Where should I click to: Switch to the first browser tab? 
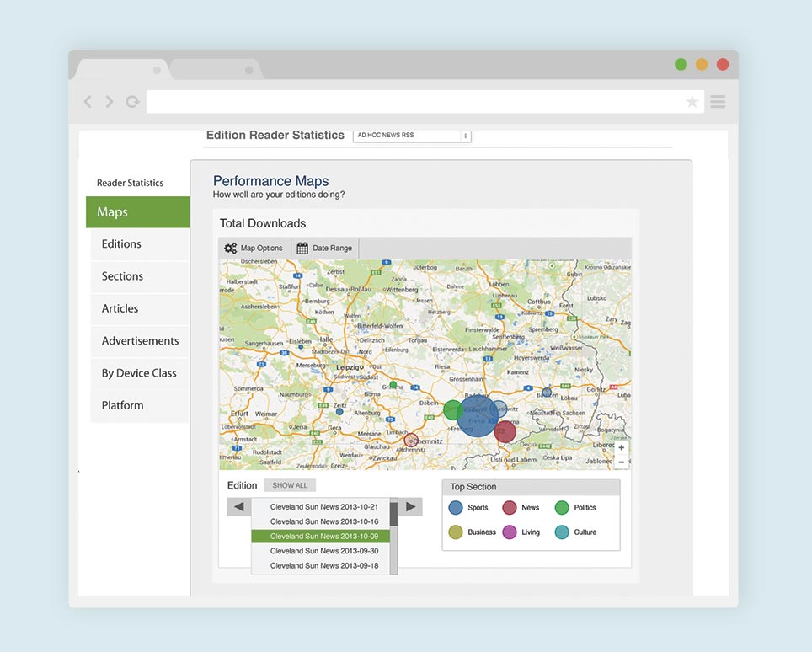pyautogui.click(x=124, y=69)
